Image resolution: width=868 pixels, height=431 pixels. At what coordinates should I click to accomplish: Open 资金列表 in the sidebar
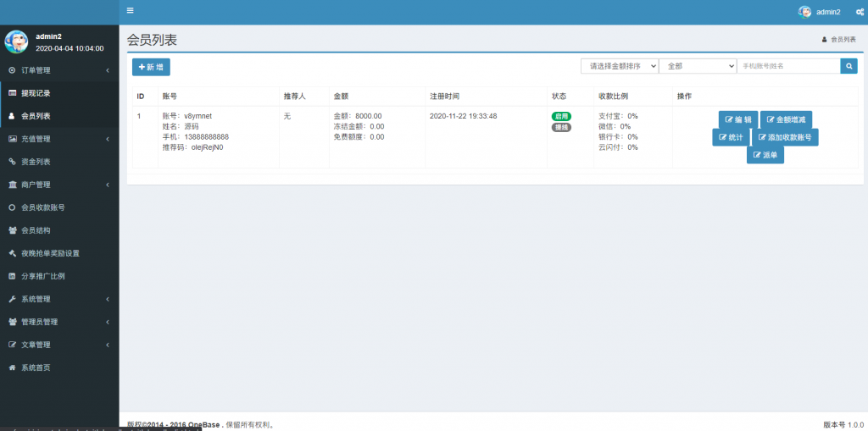point(36,162)
